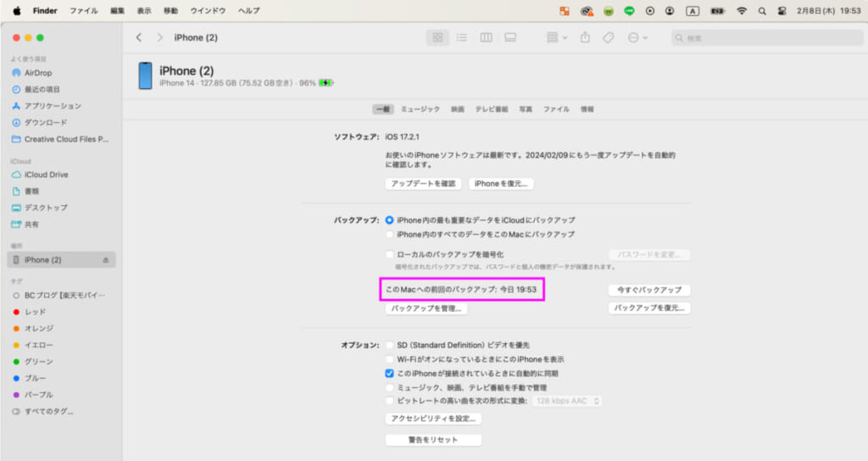Click the tag toolbar icon

pyautogui.click(x=609, y=37)
